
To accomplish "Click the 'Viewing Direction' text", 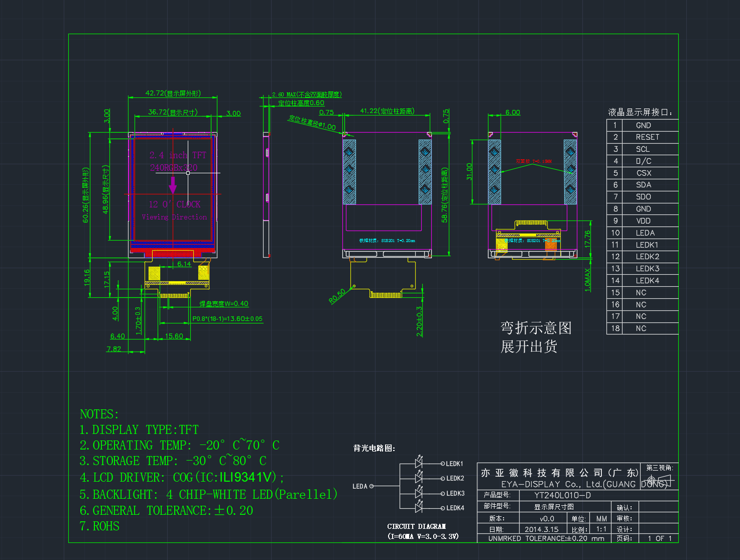I will point(174,217).
